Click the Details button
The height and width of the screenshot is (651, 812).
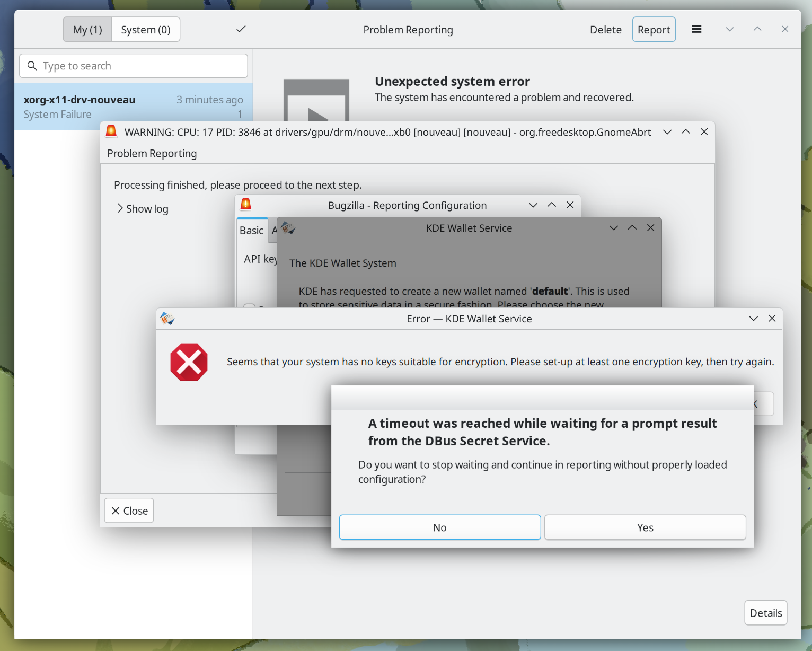[765, 613]
